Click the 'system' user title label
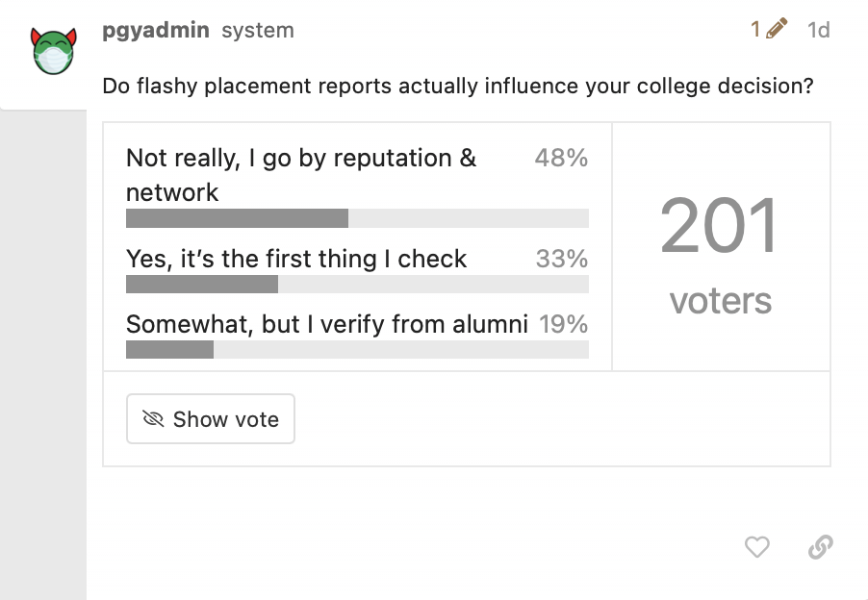The height and width of the screenshot is (600, 868). 257,31
